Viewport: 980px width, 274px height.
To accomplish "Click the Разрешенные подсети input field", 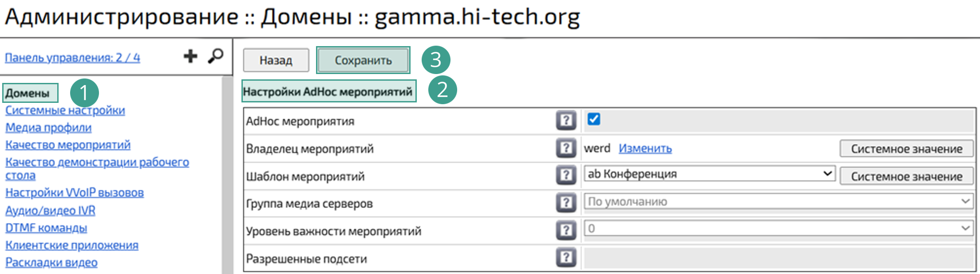I will click(778, 258).
